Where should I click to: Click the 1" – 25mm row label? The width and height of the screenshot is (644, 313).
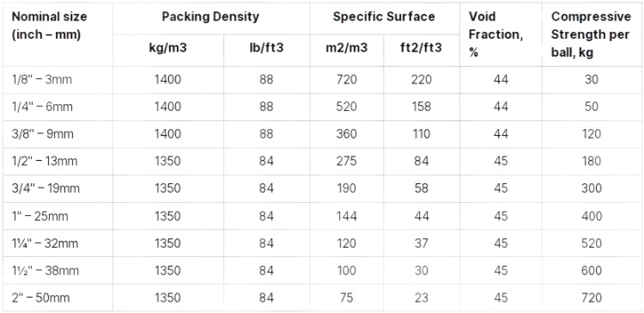pos(39,216)
